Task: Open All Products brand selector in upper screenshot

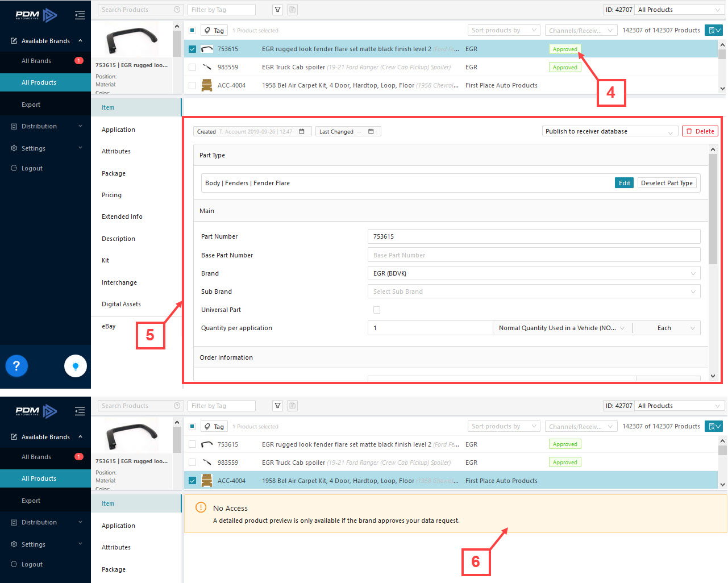Action: [679, 10]
